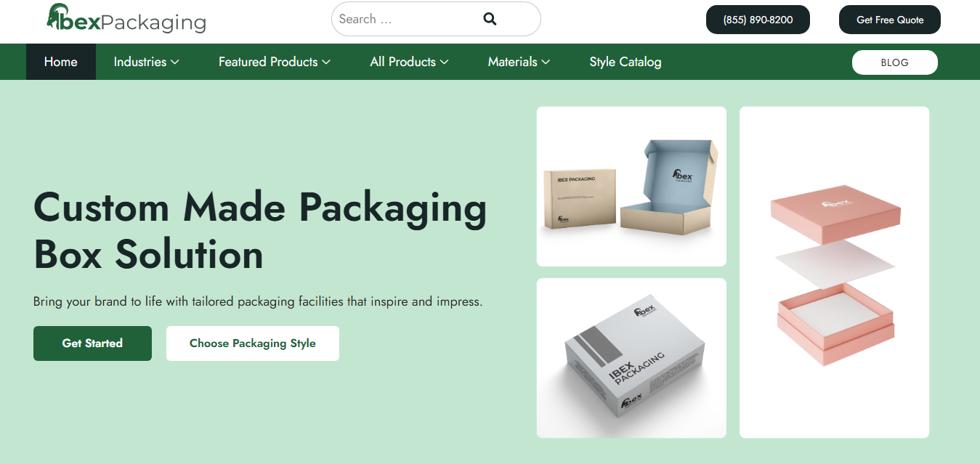
Task: Call the (855) 890-8200 phone button
Action: [x=758, y=20]
